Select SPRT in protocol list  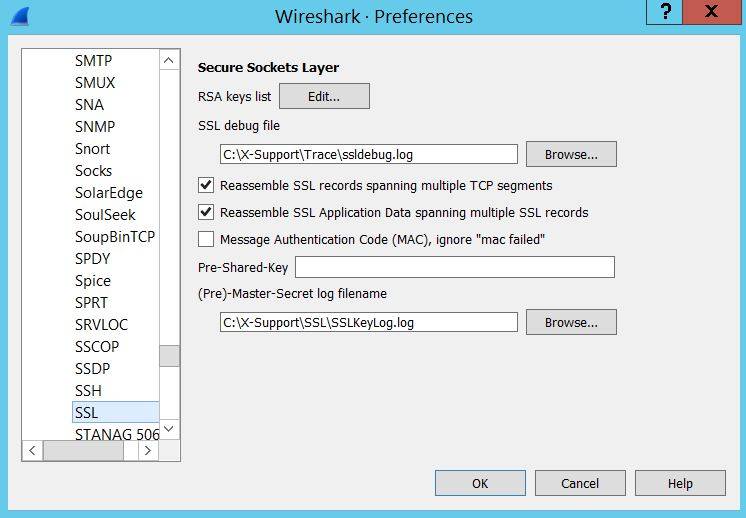[91, 303]
